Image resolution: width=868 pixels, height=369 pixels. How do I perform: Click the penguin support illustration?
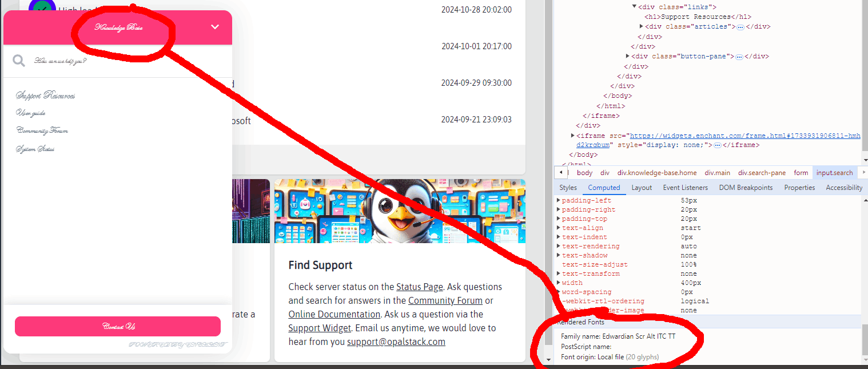(x=400, y=211)
